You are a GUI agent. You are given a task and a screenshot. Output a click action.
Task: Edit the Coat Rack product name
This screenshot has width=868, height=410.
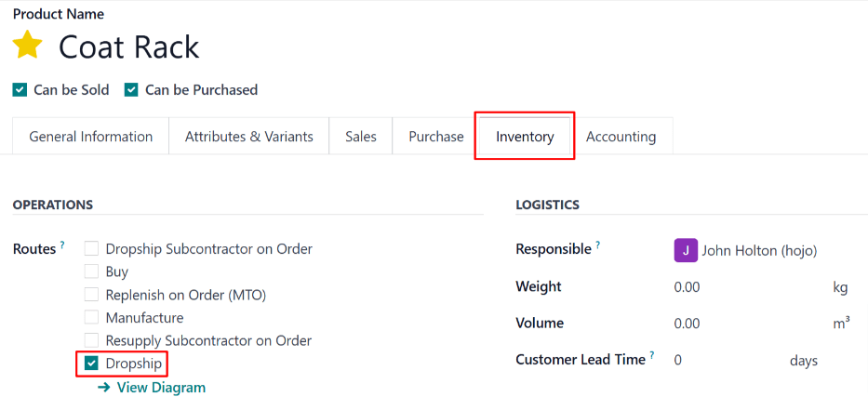[x=129, y=46]
